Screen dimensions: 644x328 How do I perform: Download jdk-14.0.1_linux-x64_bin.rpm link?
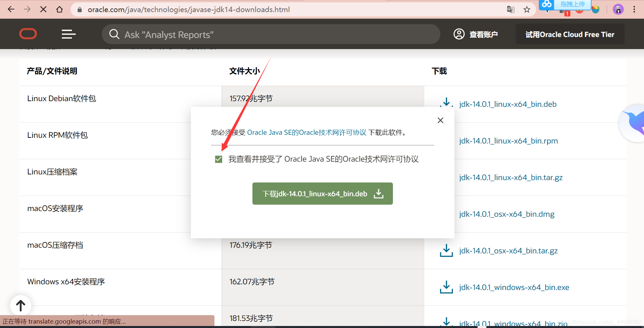509,141
